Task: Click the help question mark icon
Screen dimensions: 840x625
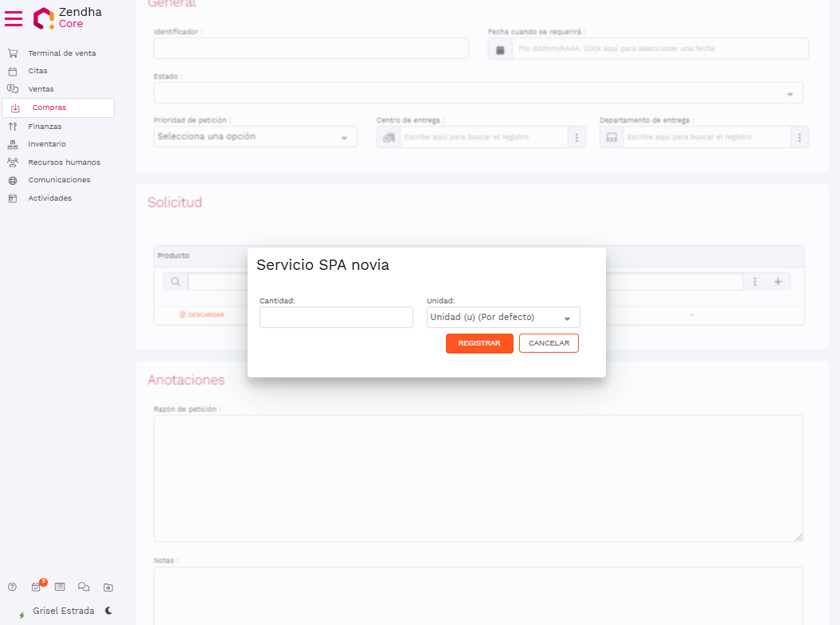Action: click(x=12, y=587)
